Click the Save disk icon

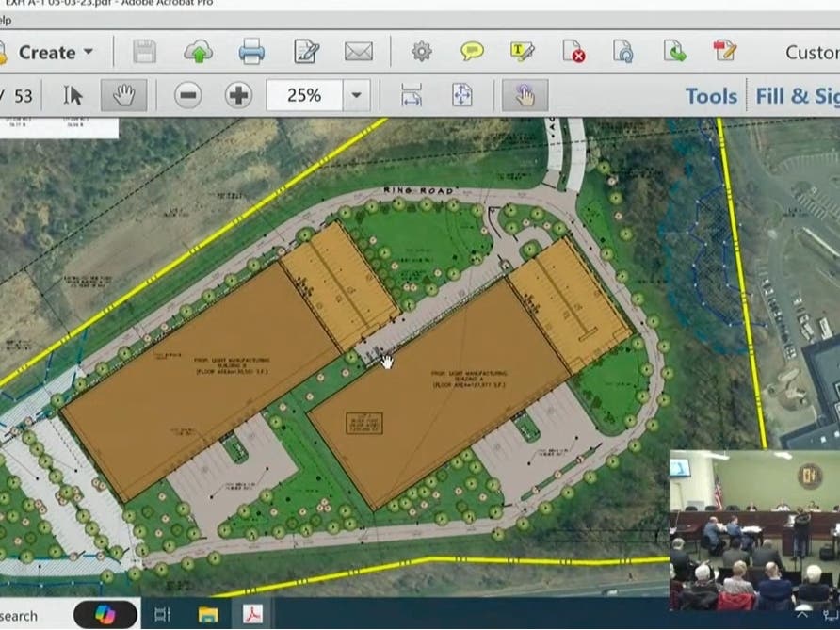144,52
